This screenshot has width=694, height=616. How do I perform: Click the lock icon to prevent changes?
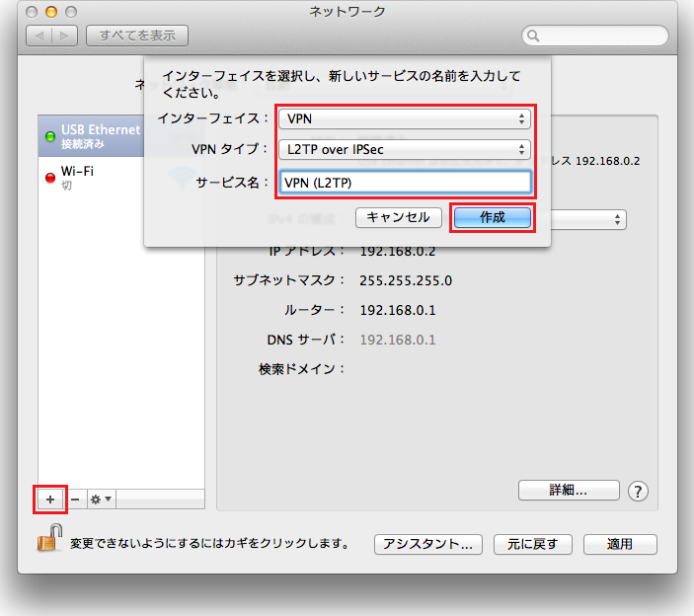(49, 538)
